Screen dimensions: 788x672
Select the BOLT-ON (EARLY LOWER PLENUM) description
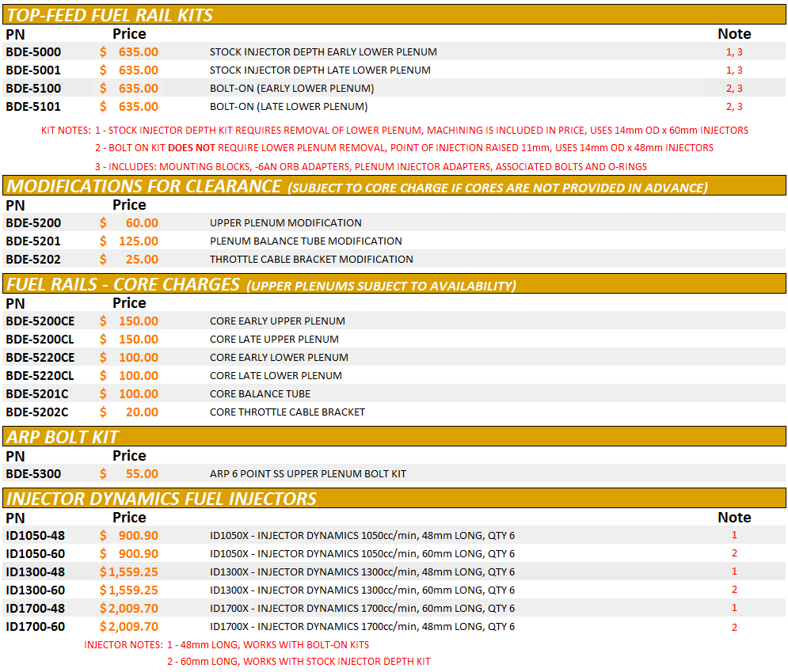(291, 89)
